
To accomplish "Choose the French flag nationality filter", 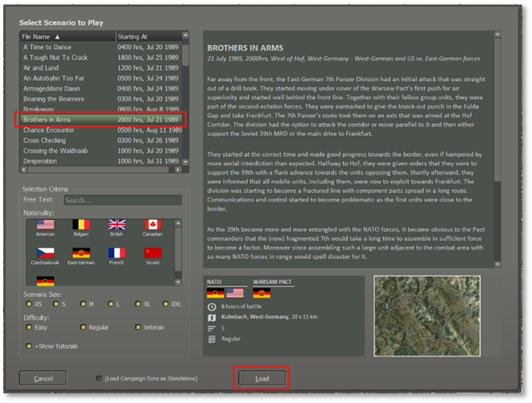I will [117, 253].
